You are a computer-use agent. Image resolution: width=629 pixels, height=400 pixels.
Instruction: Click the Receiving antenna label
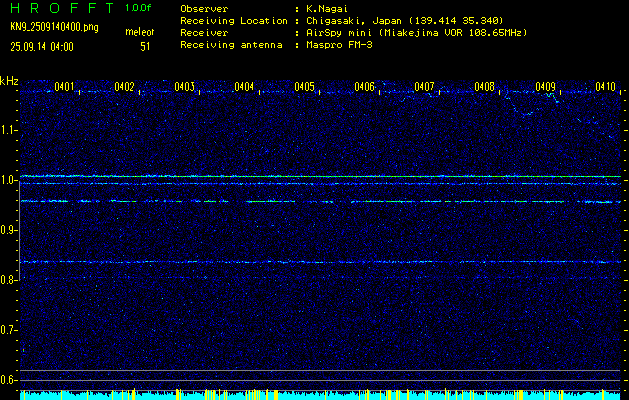click(x=231, y=45)
